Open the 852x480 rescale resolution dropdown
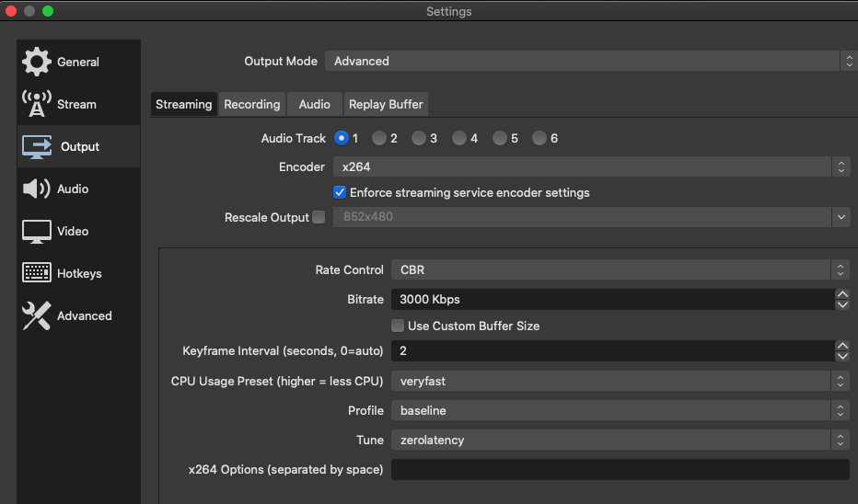Viewport: 858px width, 504px height. click(592, 217)
